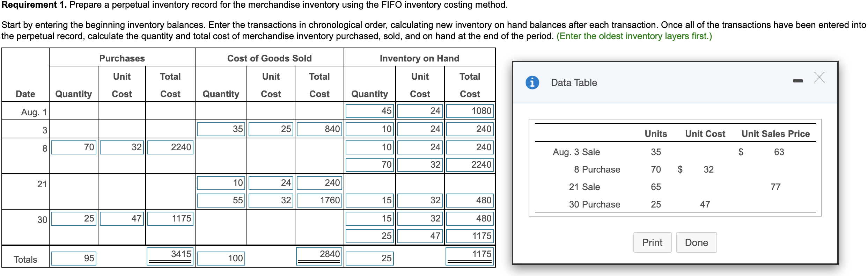Viewport: 868px width, 276px height.
Task: Click the Aug. 21 total cost field showing 1760
Action: click(318, 200)
